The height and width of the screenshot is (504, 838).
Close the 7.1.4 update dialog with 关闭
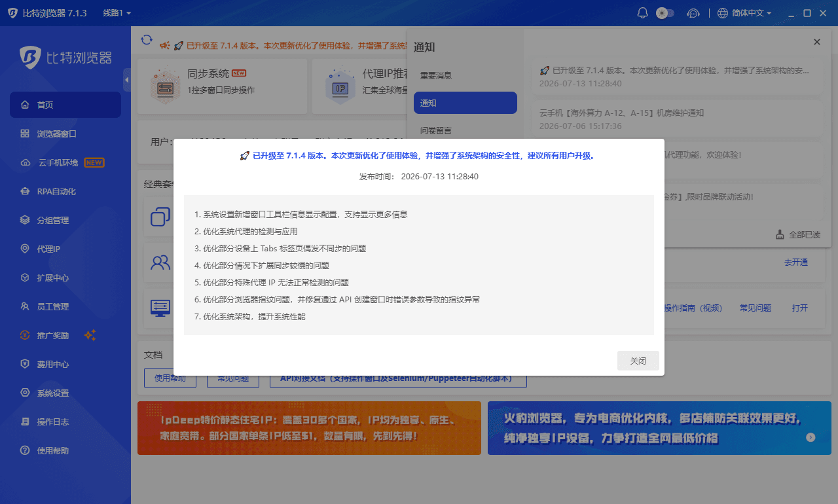tap(638, 361)
